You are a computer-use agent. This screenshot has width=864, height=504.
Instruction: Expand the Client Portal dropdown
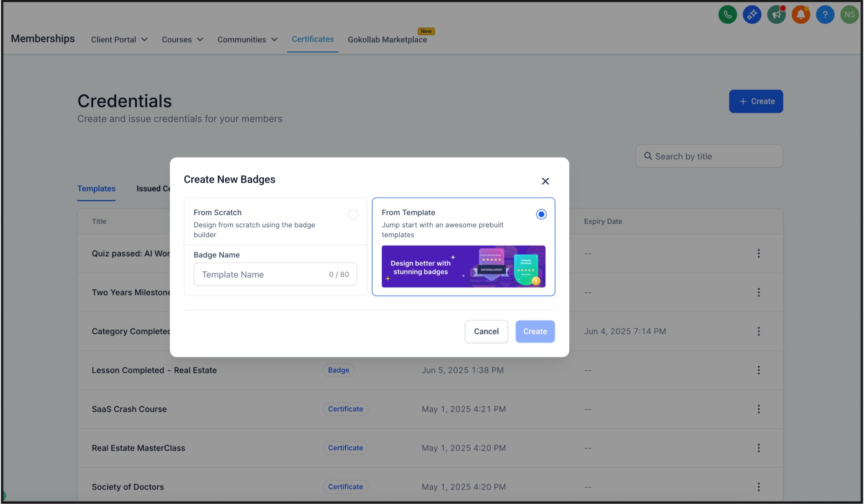coord(119,40)
